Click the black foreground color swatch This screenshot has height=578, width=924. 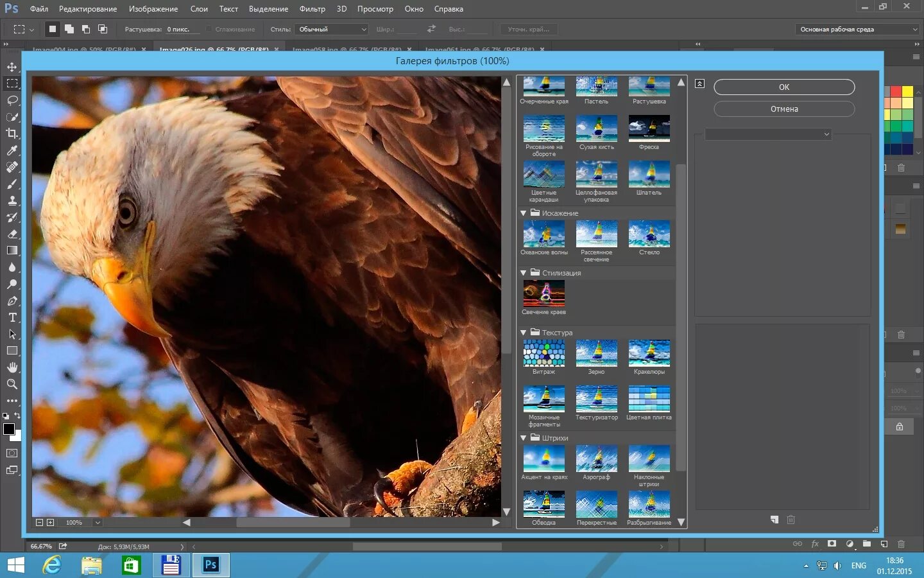tap(8, 429)
